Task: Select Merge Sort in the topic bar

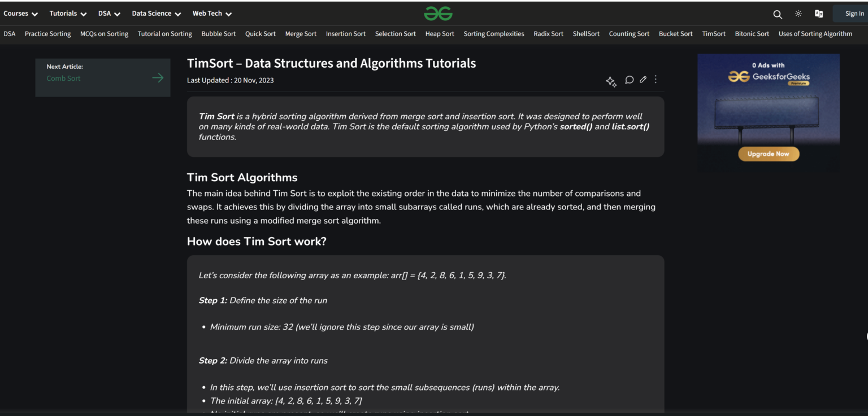Action: 301,34
